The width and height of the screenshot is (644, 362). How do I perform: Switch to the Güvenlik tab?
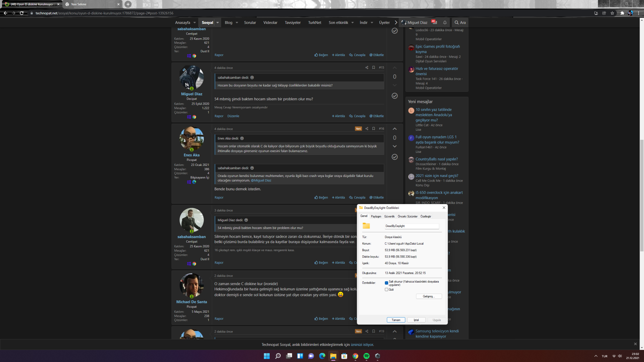point(389,217)
